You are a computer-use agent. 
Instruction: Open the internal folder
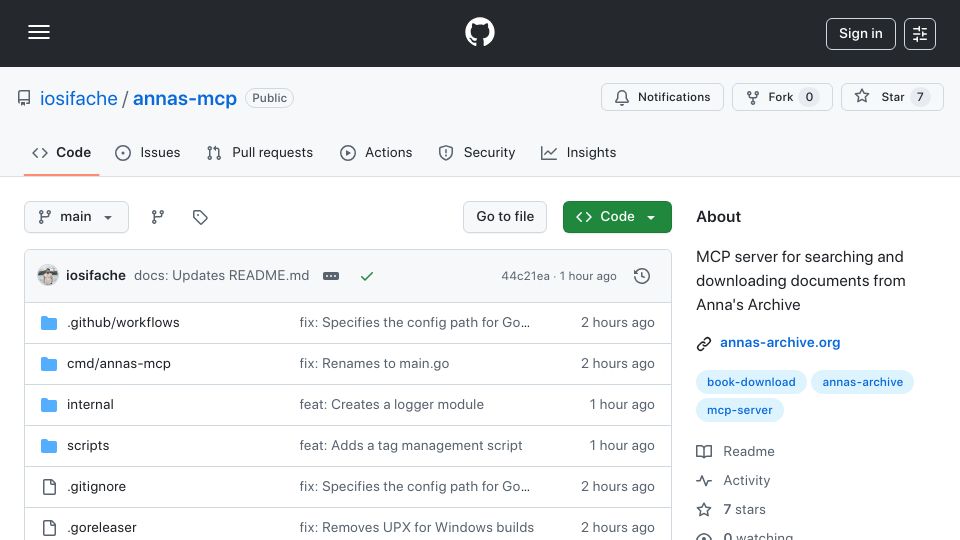pos(90,405)
